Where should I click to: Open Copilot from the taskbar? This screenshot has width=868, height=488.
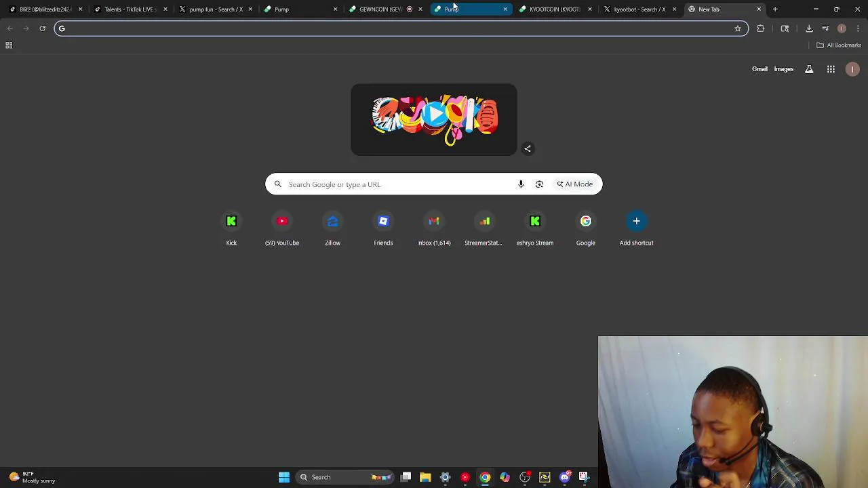coord(505,477)
